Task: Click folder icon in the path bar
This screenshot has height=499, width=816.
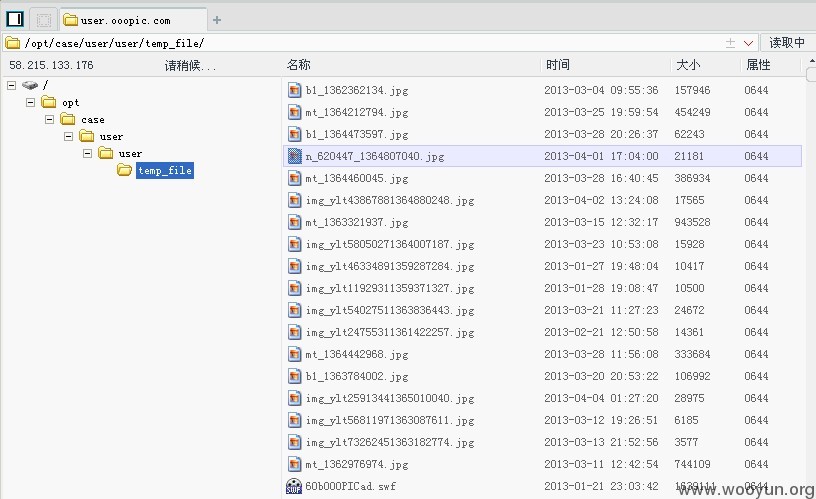Action: [12, 43]
